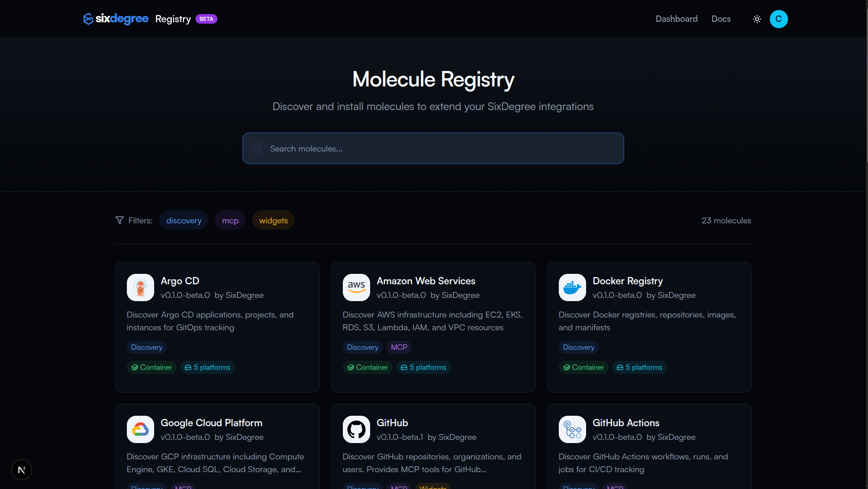Expand the circular button in the bottom-left corner
This screenshot has width=868, height=489.
(x=21, y=469)
